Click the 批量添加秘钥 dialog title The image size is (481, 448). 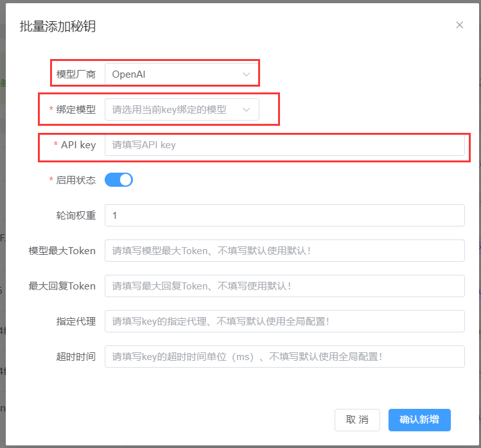click(x=58, y=26)
